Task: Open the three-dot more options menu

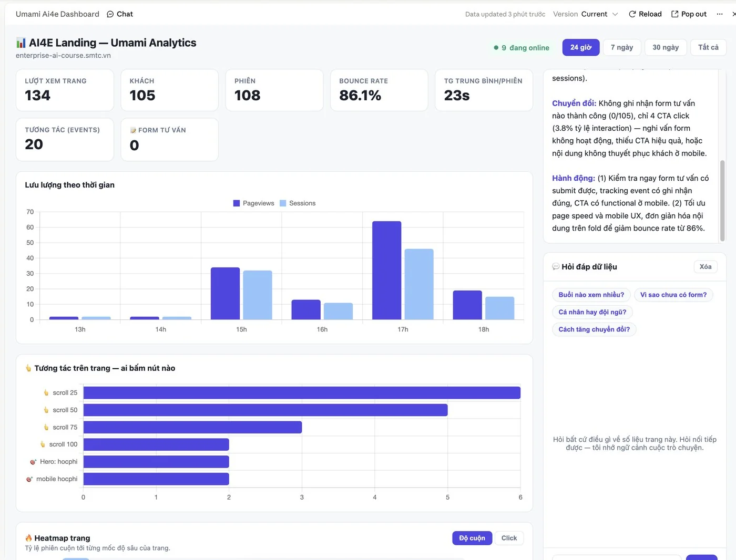Action: [720, 14]
